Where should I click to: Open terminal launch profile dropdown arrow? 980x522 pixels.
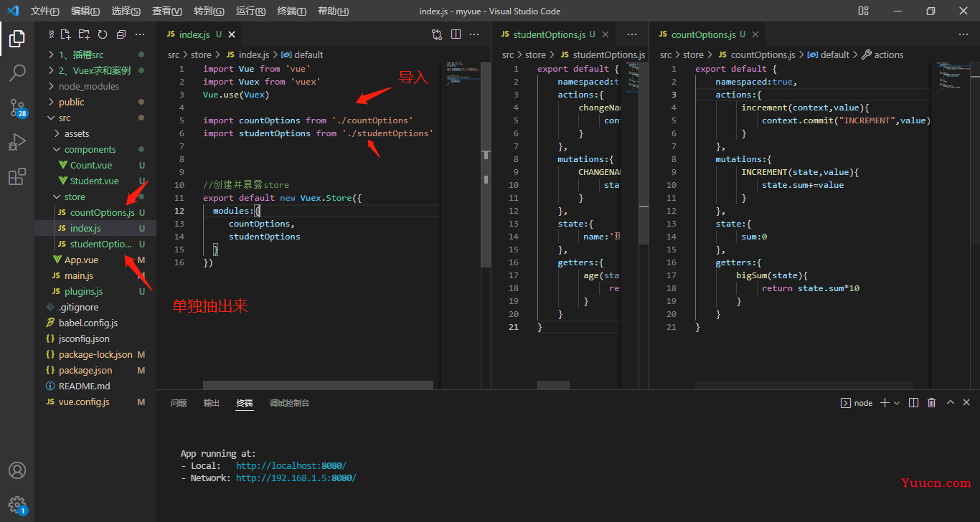(x=897, y=403)
